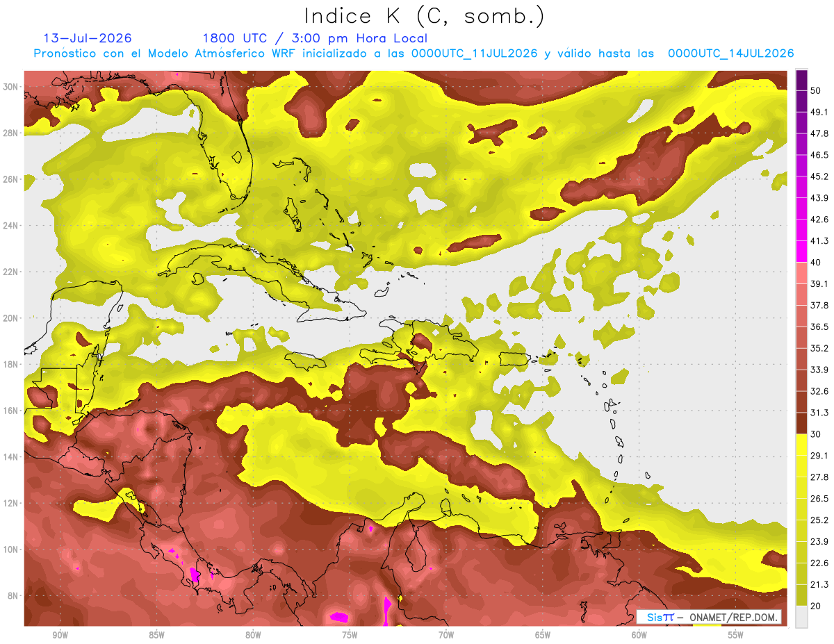The height and width of the screenshot is (644, 834).
Task: Click the latitude label "8N"
Action: point(14,596)
